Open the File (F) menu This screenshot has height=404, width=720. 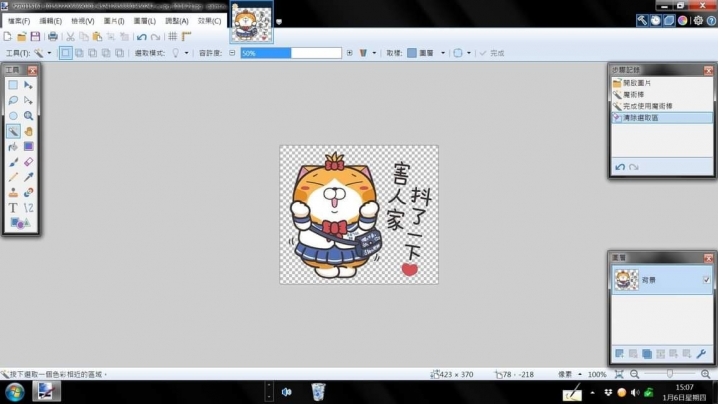pos(19,21)
